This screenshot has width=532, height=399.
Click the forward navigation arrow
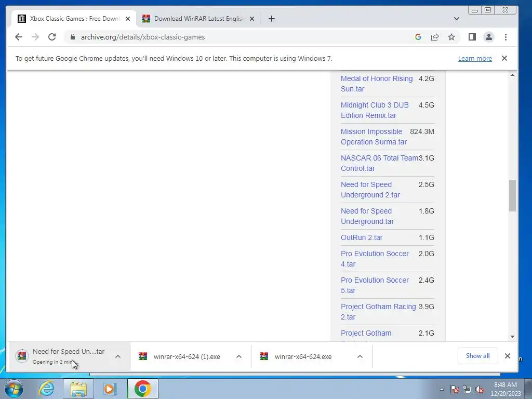click(x=35, y=37)
